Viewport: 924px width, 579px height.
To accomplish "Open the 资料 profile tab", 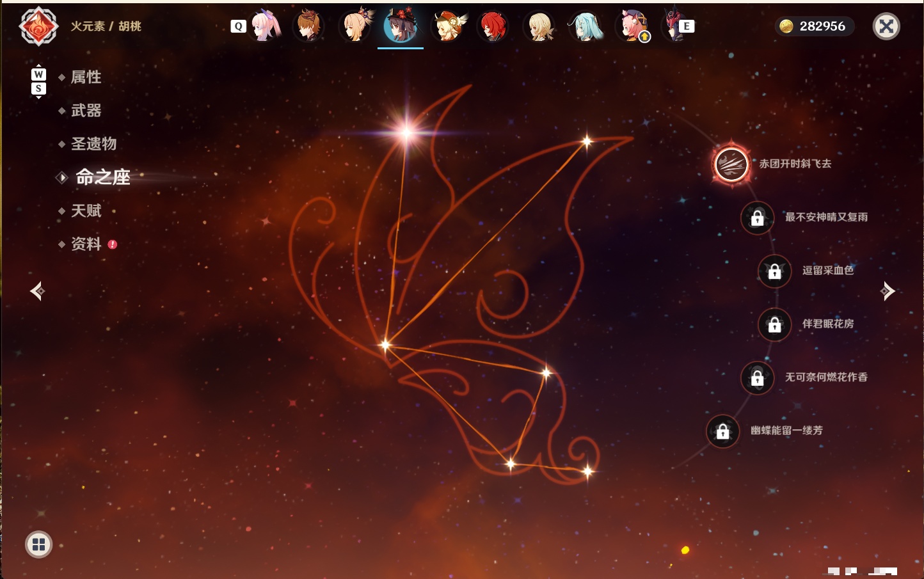I will point(86,244).
